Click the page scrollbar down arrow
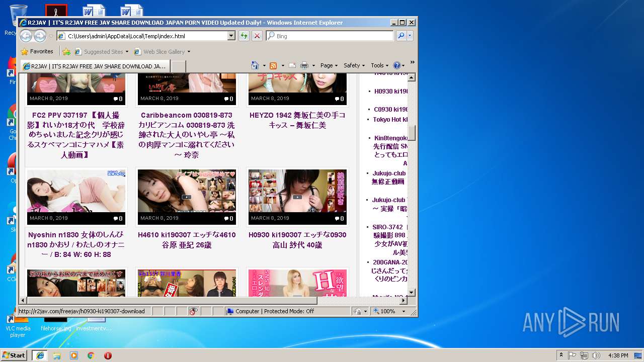The image size is (644, 362). 412,292
